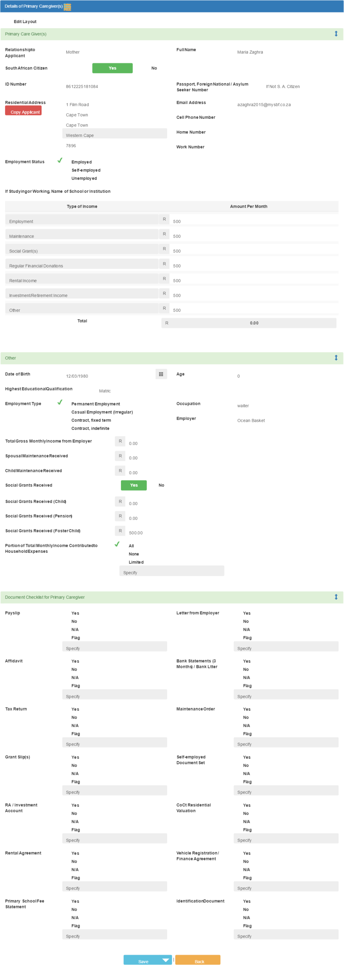Select Contract, fixed term employment type
Viewport: 344px width, 980px height.
pyautogui.click(x=91, y=420)
